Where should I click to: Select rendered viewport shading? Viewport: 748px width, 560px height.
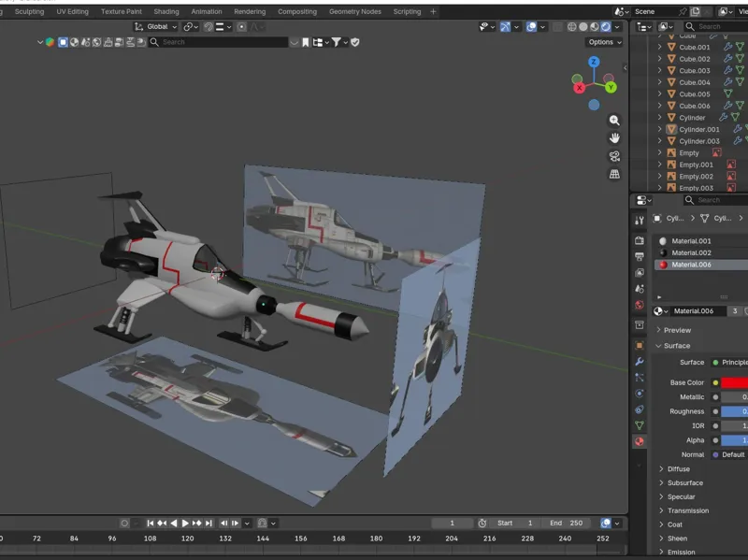[606, 27]
